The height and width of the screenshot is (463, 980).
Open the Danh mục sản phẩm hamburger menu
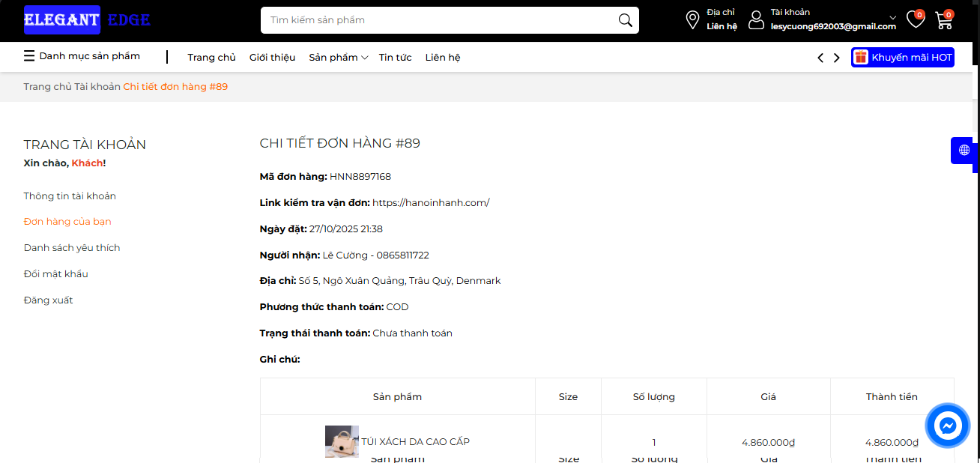29,56
